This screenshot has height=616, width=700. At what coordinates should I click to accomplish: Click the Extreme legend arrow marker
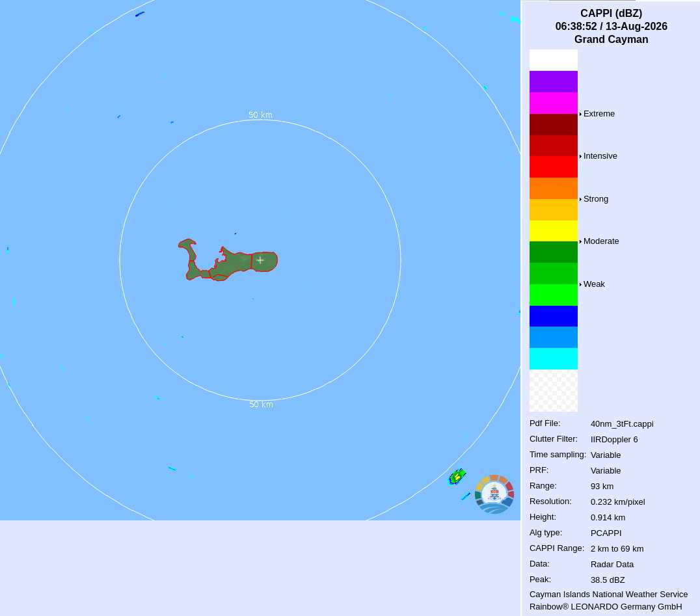click(580, 114)
